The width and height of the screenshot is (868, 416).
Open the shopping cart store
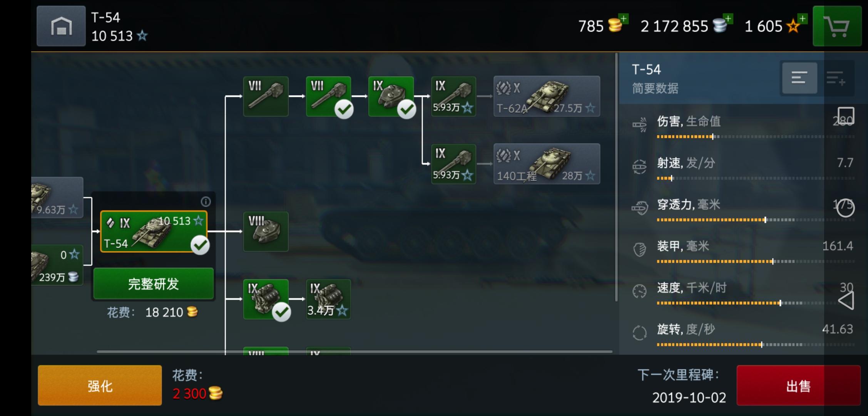pyautogui.click(x=837, y=26)
